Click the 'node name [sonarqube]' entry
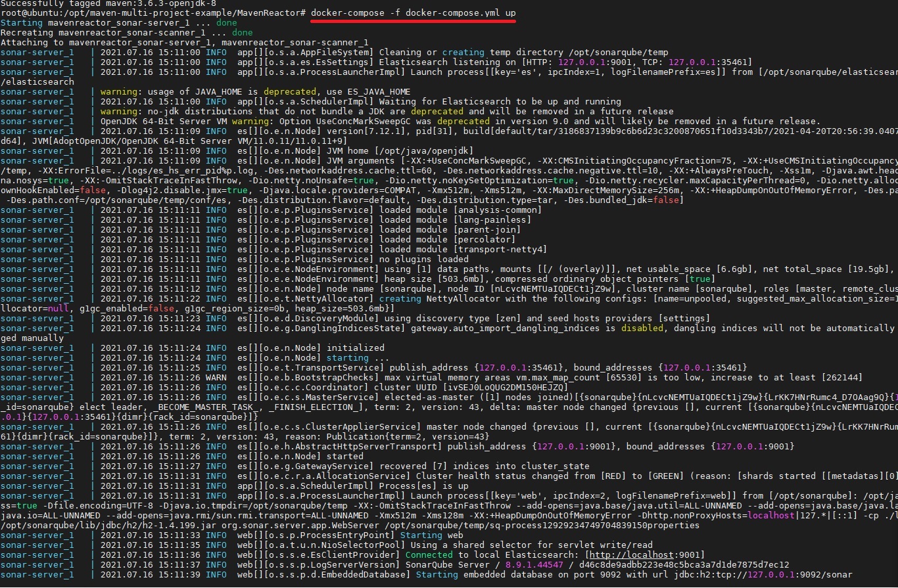The height and width of the screenshot is (588, 898). click(x=611, y=289)
